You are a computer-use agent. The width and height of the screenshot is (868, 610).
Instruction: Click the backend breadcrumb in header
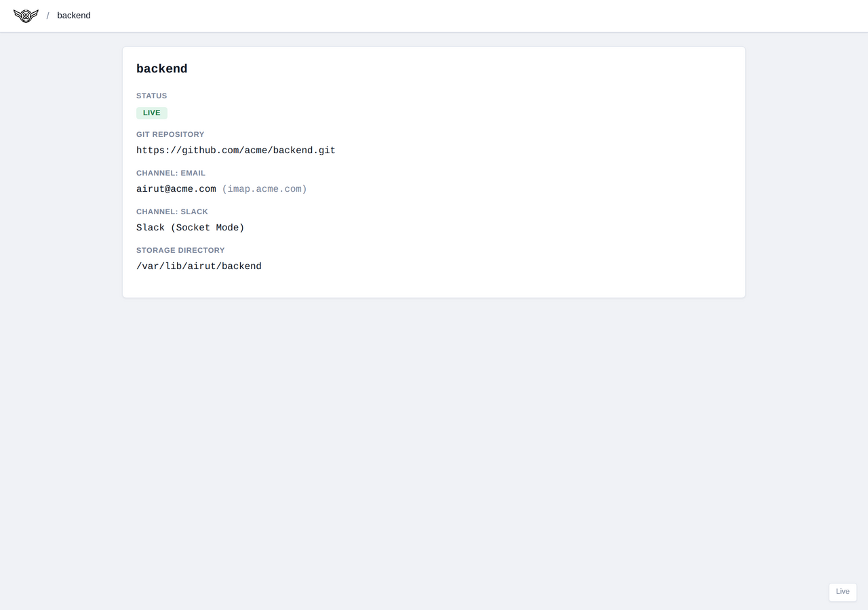point(74,16)
